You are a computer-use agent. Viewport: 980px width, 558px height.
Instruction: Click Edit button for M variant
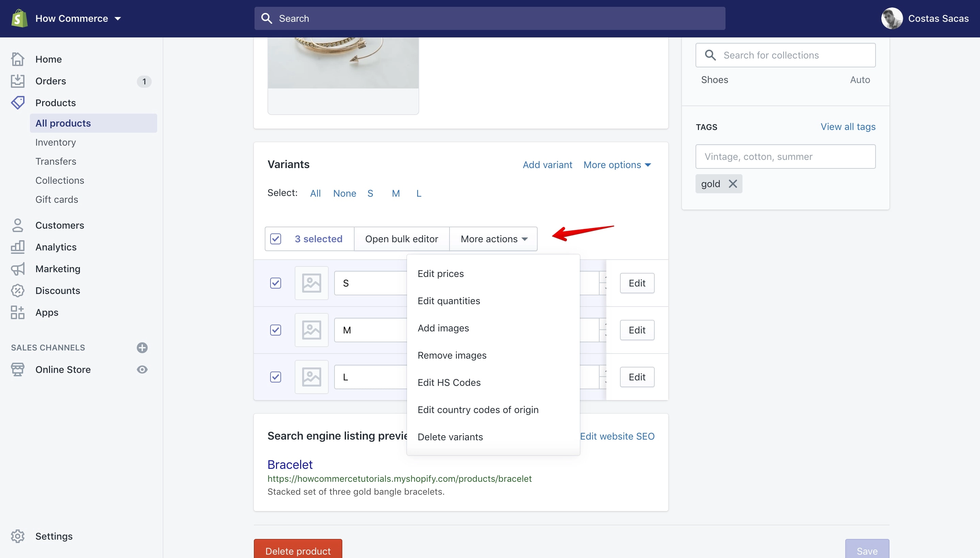pyautogui.click(x=637, y=330)
